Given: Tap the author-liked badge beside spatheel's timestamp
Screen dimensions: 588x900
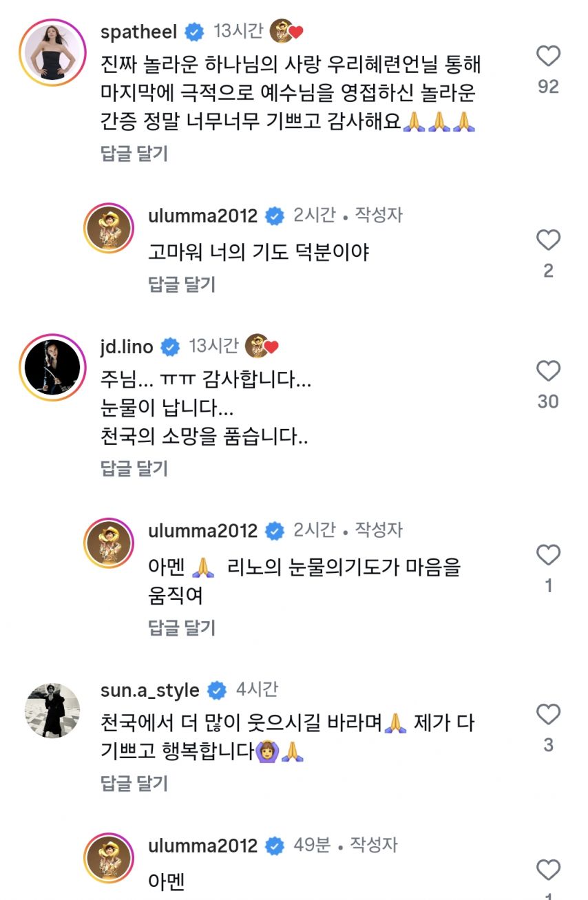Looking at the screenshot, I should pos(287,31).
